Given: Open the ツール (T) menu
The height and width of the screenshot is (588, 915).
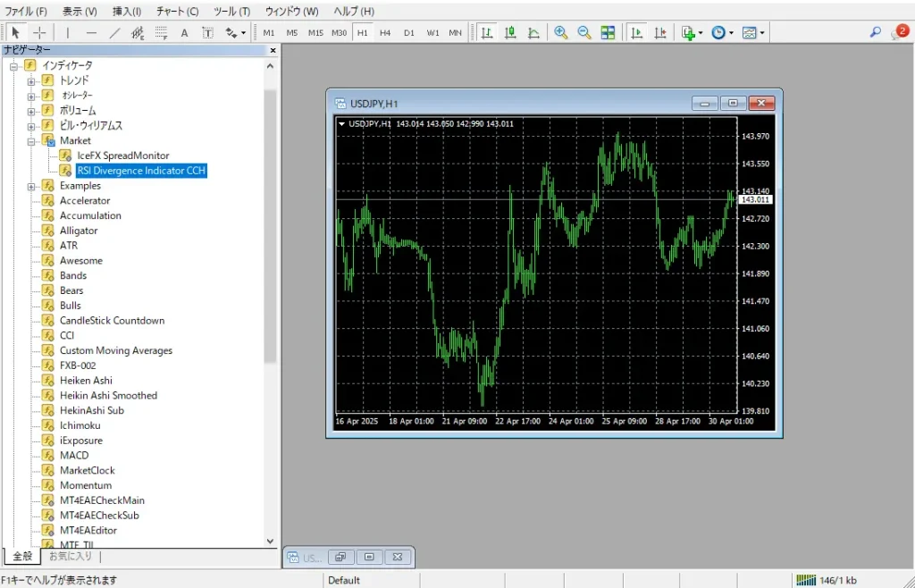Looking at the screenshot, I should coord(231,11).
